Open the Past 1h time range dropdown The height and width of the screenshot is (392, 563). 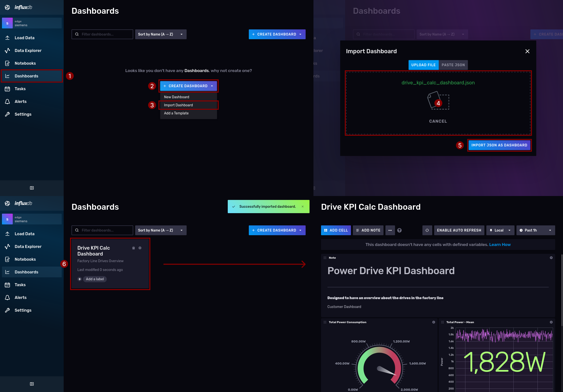(536, 230)
